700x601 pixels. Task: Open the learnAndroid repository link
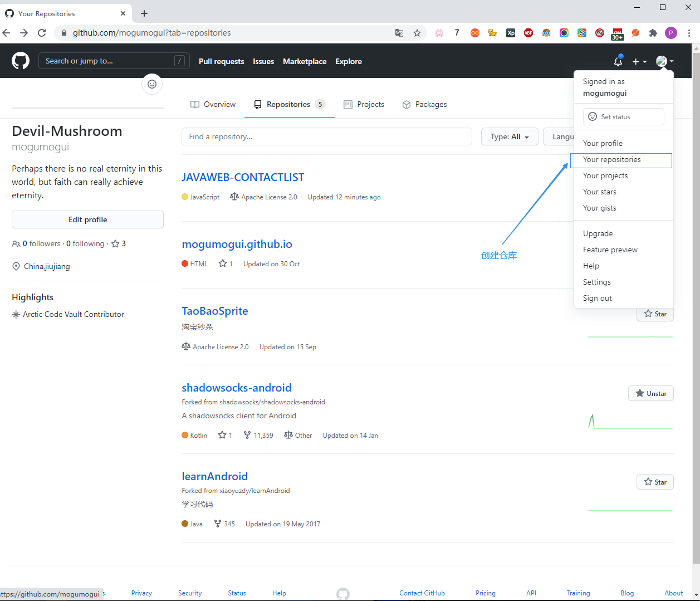(x=214, y=476)
